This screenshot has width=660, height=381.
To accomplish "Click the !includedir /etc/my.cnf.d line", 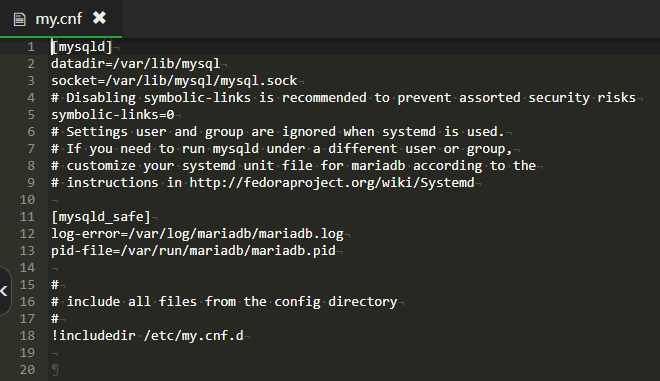I will click(147, 336).
